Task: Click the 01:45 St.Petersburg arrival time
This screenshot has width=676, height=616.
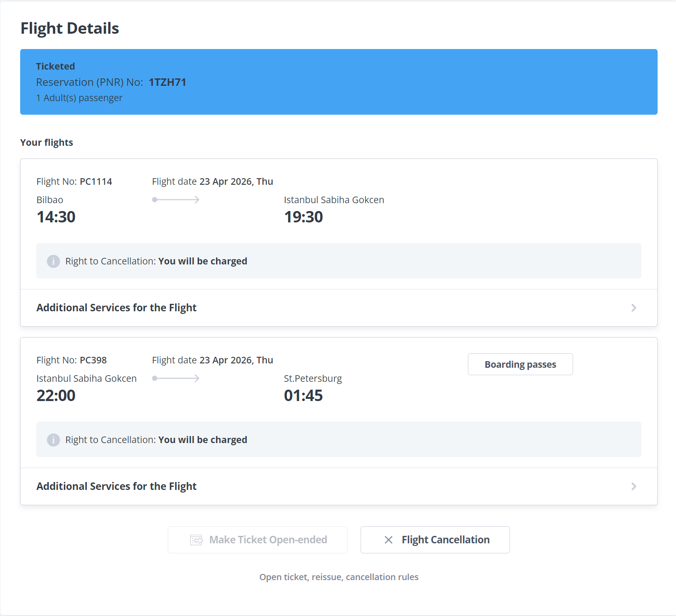Action: (303, 396)
